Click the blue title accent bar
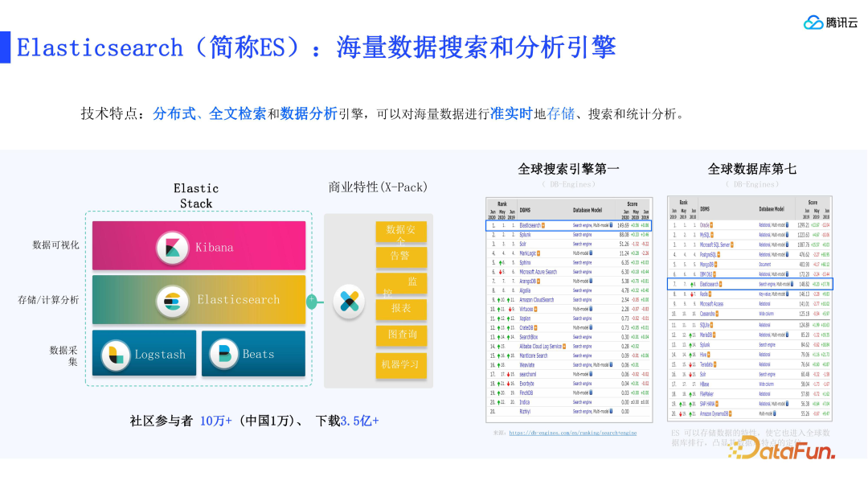The width and height of the screenshot is (868, 489). click(5, 47)
